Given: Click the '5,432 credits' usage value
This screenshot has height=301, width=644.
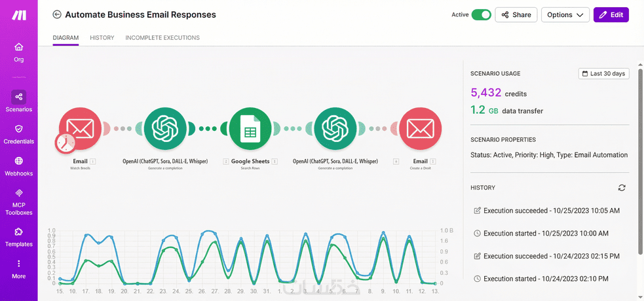Looking at the screenshot, I should tap(499, 93).
